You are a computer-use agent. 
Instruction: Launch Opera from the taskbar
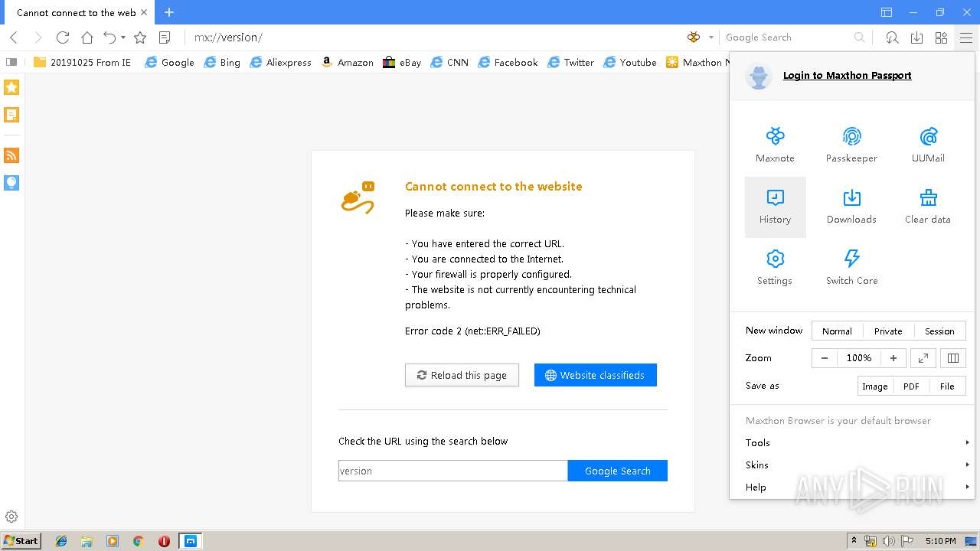click(x=164, y=541)
